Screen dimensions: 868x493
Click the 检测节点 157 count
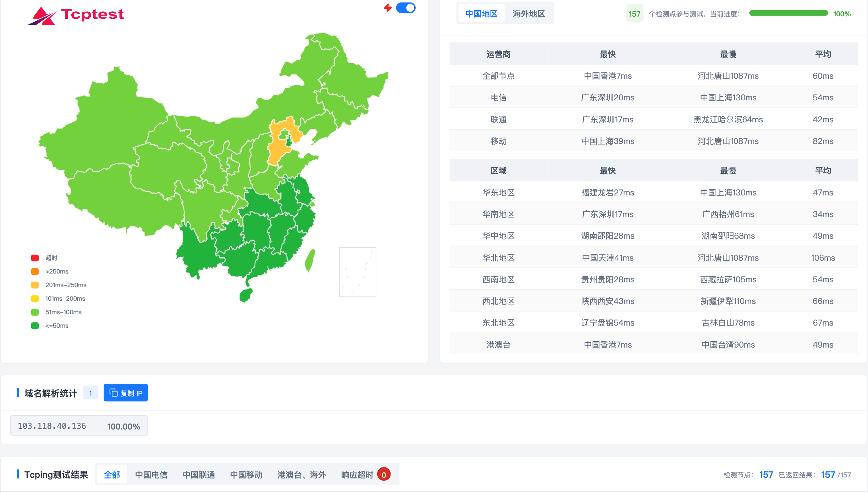click(766, 475)
